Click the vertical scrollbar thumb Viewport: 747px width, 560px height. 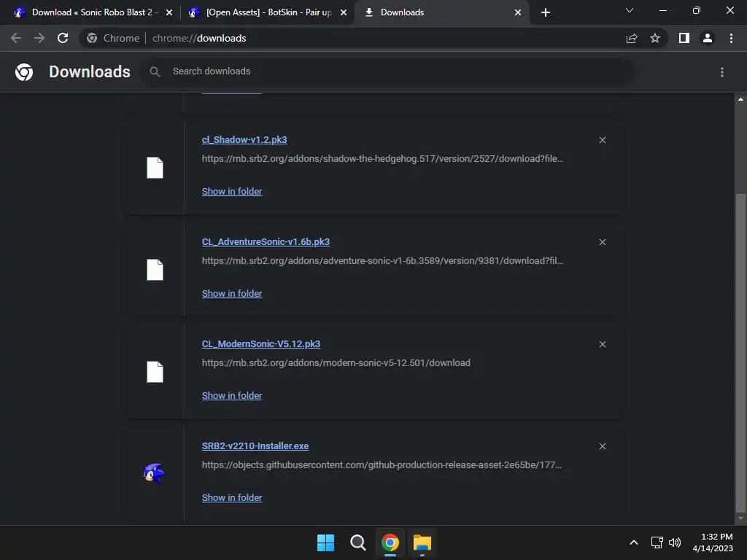pyautogui.click(x=740, y=352)
